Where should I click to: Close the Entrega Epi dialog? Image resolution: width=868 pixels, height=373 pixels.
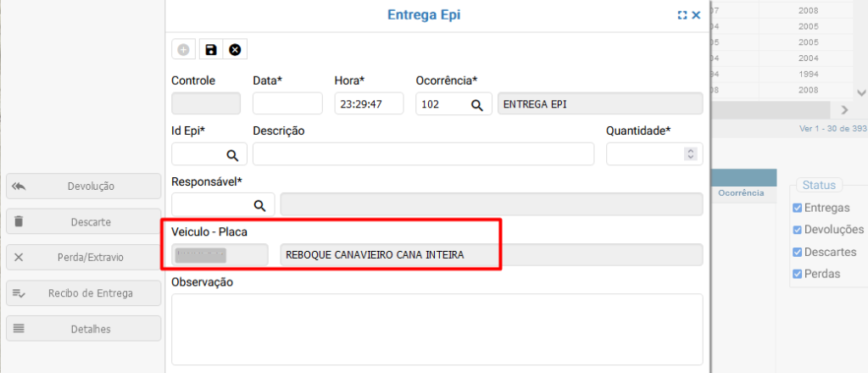[696, 15]
